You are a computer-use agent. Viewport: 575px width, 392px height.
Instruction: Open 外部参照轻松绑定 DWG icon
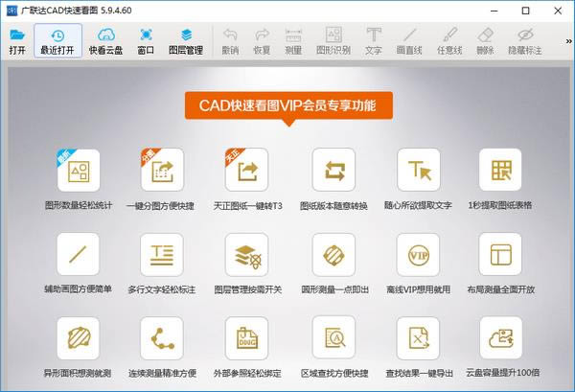(246, 338)
